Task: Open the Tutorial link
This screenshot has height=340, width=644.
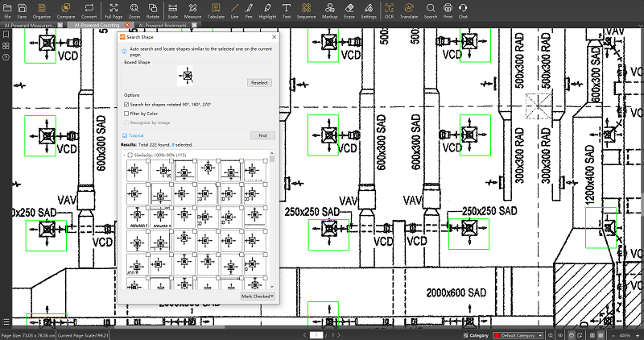Action: (x=136, y=135)
